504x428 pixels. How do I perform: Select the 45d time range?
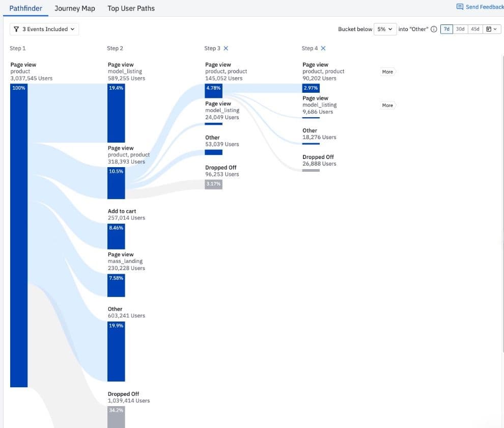pyautogui.click(x=475, y=30)
